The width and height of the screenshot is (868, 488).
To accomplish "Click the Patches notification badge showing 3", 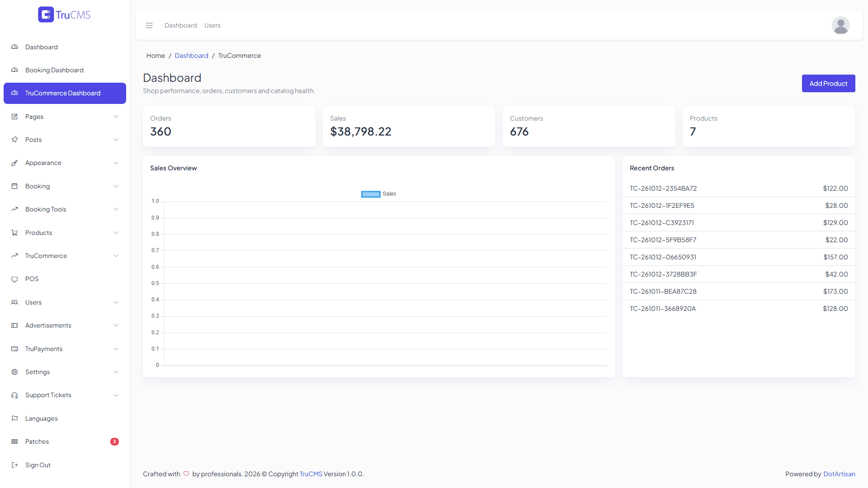I will tap(114, 441).
